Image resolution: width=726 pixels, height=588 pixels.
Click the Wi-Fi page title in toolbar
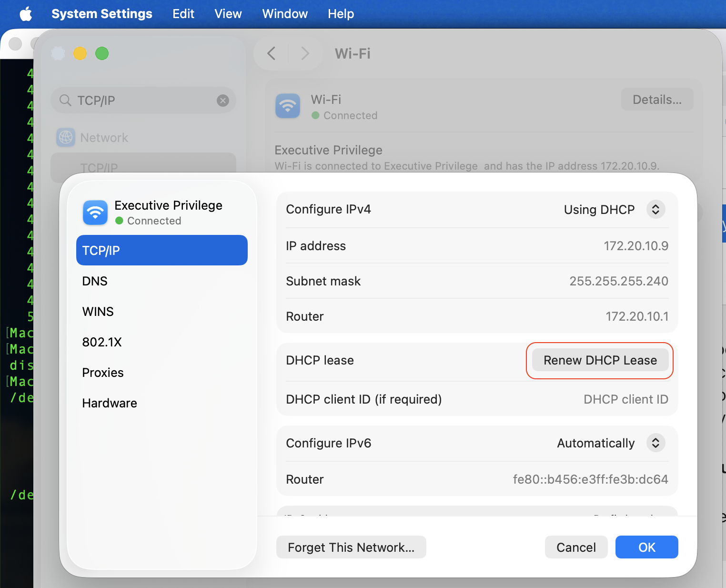point(353,53)
